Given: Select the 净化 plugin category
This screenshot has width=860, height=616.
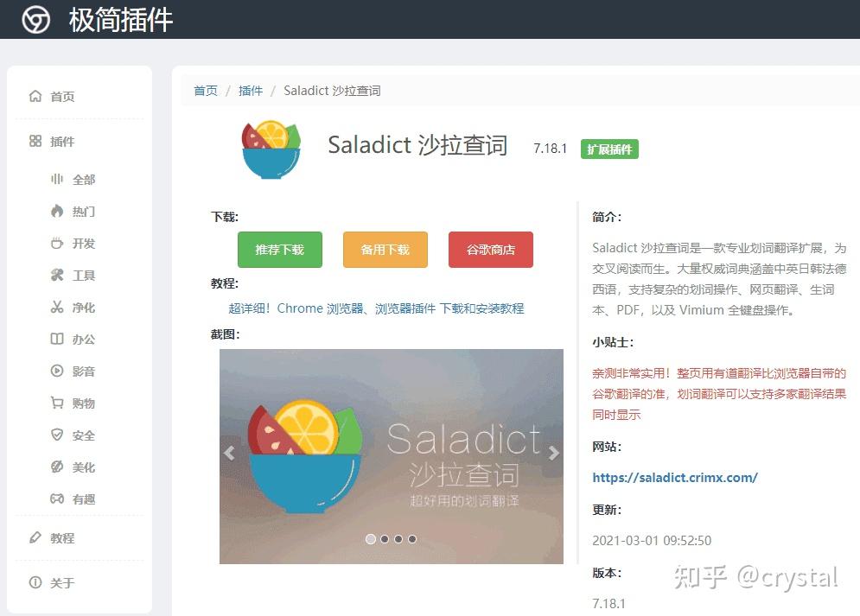Looking at the screenshot, I should point(84,308).
